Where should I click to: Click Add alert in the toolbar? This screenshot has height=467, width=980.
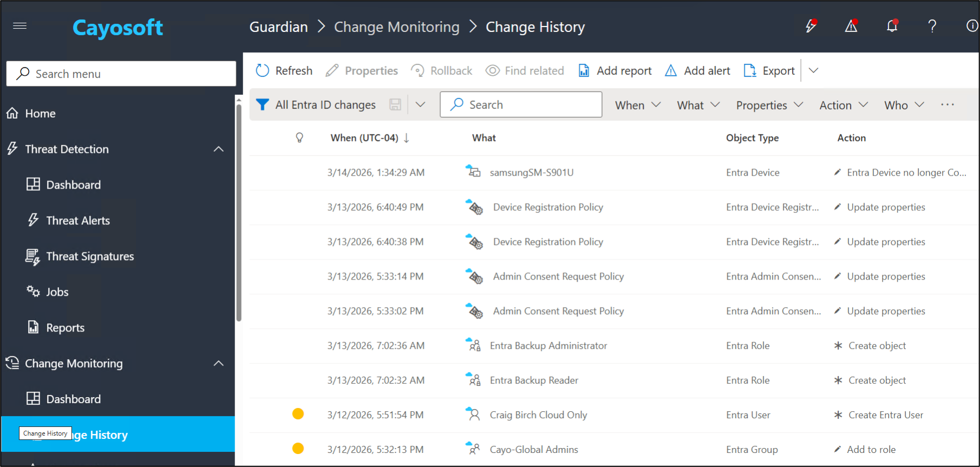tap(697, 71)
